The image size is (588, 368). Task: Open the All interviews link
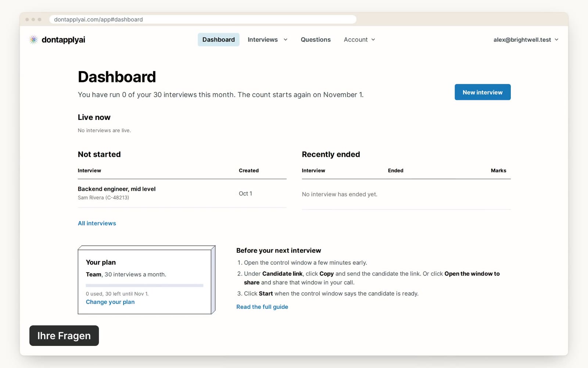pos(97,223)
